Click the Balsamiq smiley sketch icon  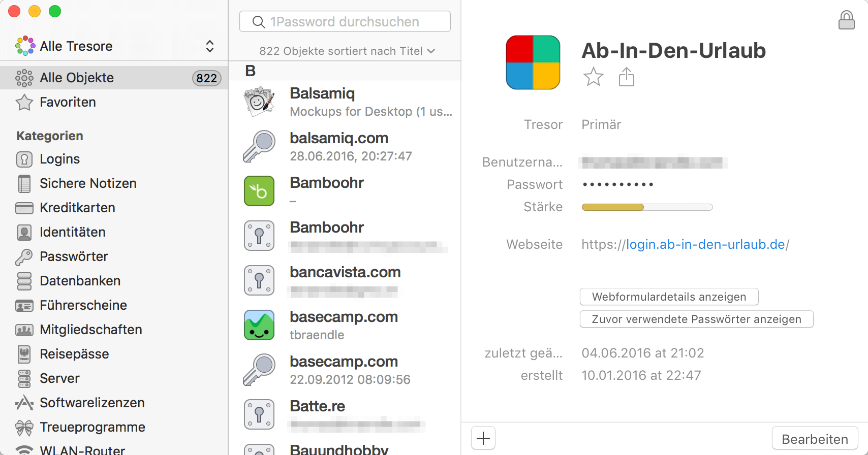click(259, 102)
